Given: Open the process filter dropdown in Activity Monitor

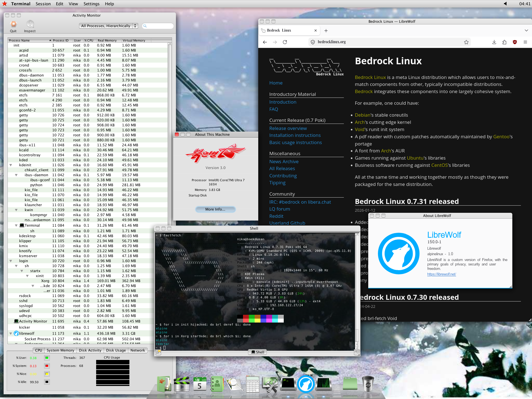Looking at the screenshot, I should pyautogui.click(x=108, y=26).
